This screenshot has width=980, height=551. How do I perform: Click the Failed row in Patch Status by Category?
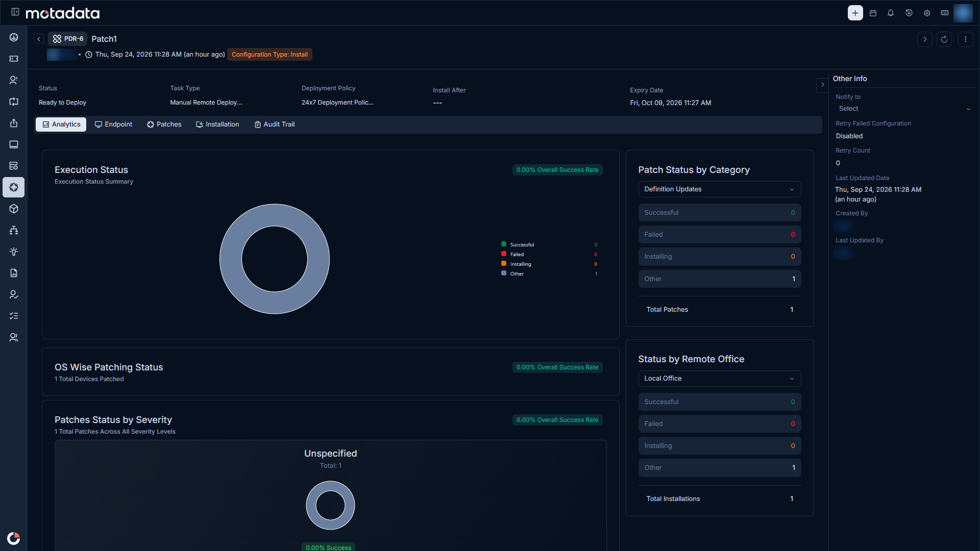pyautogui.click(x=720, y=235)
